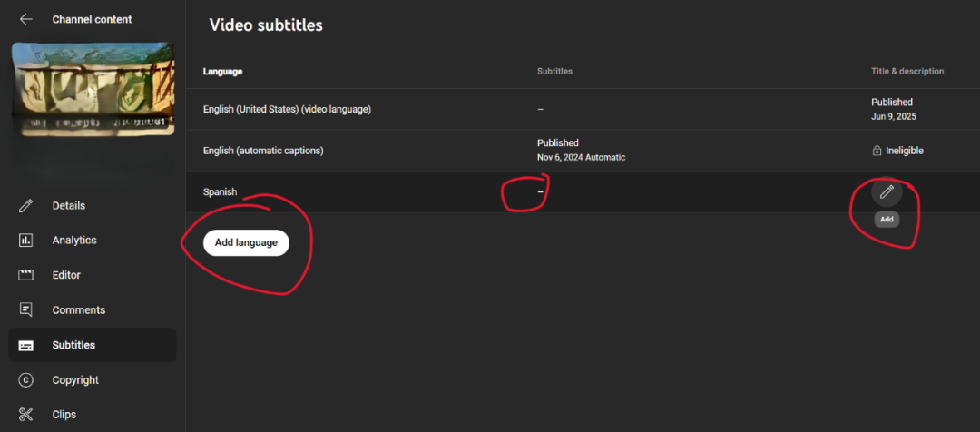This screenshot has width=980, height=432.
Task: Click the Title & description column header
Action: click(906, 71)
